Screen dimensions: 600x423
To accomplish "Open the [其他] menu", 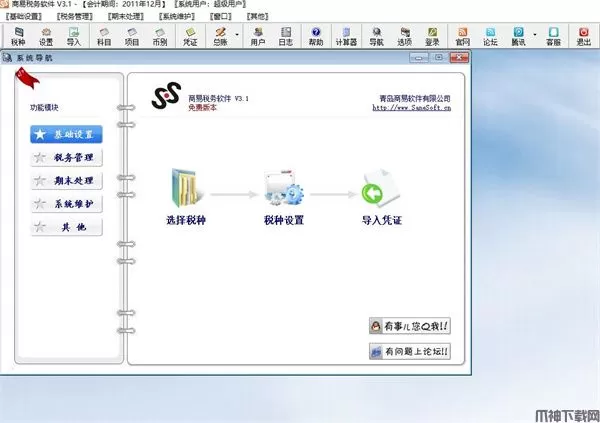I will pyautogui.click(x=258, y=16).
